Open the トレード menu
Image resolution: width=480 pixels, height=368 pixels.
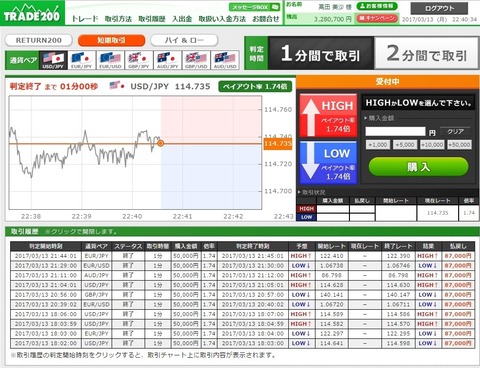click(x=85, y=19)
